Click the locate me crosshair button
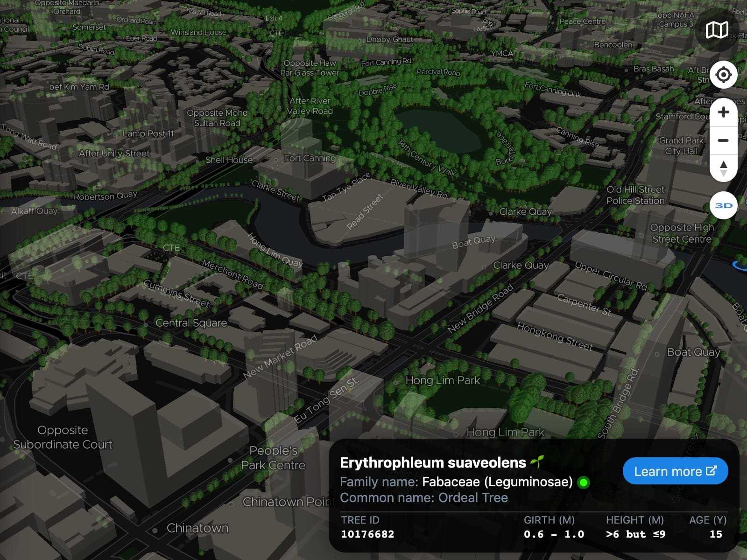 [x=723, y=75]
